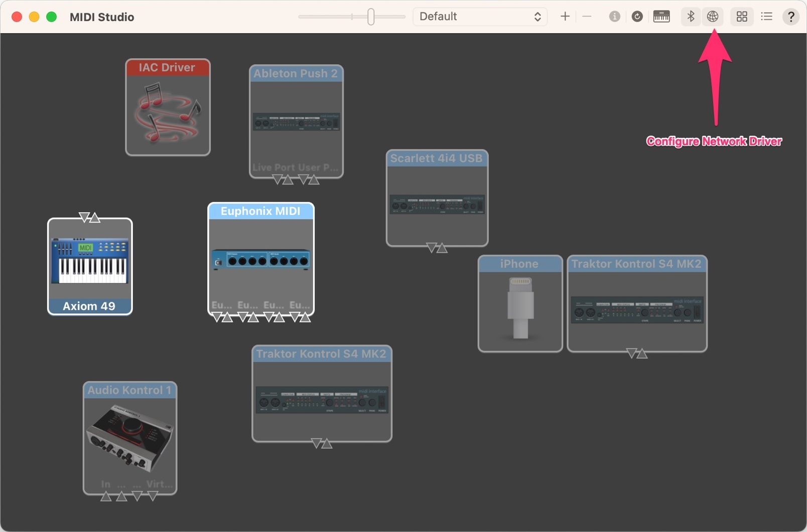Click the Axiom 49 port connector arrows

click(90, 217)
